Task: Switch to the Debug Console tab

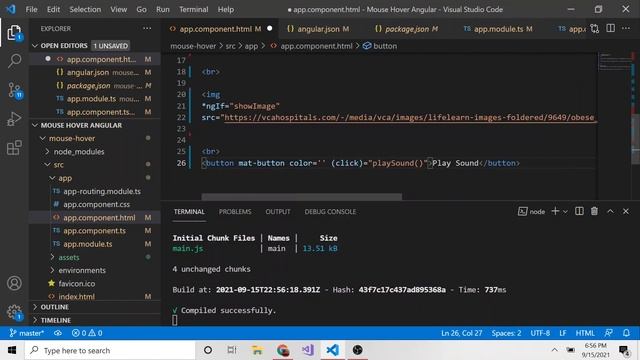Action: tap(330, 211)
